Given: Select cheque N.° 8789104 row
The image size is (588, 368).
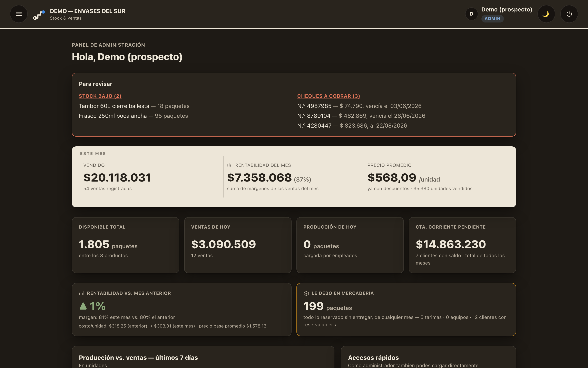Looking at the screenshot, I should point(361,116).
